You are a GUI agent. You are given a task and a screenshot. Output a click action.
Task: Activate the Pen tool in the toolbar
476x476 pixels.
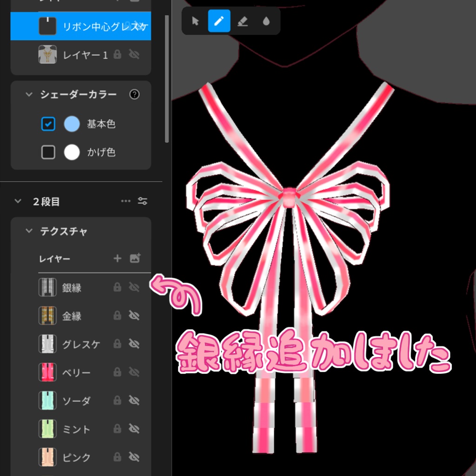[x=219, y=21]
